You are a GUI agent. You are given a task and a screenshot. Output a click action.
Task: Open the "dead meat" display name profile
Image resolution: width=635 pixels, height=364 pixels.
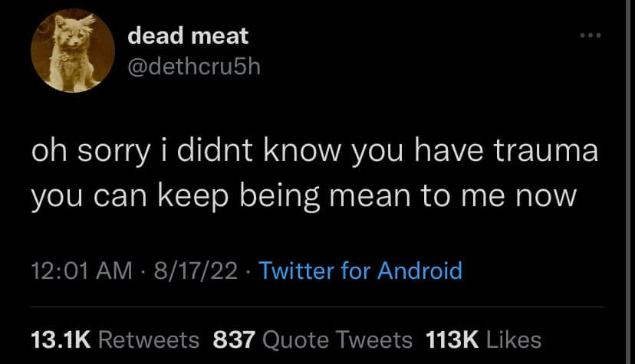(x=188, y=35)
